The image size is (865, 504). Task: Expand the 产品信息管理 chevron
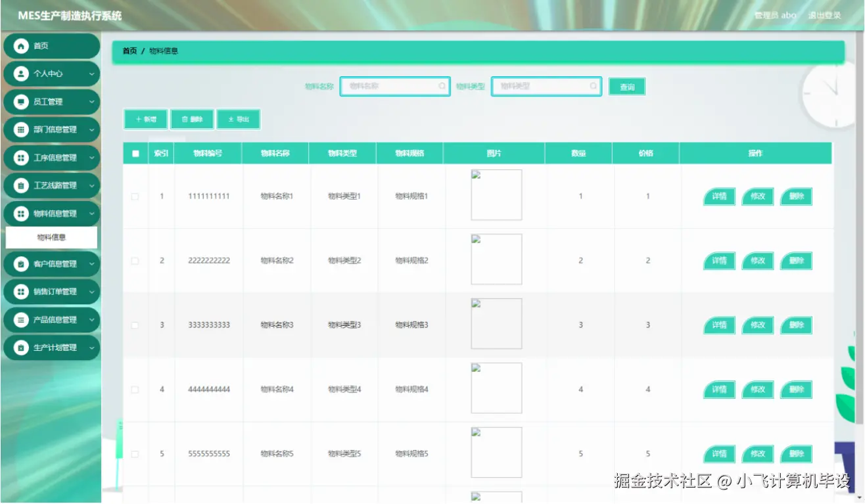pyautogui.click(x=91, y=320)
